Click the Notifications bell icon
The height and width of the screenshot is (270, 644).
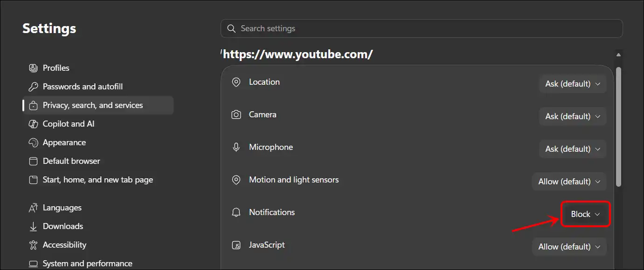(x=236, y=212)
